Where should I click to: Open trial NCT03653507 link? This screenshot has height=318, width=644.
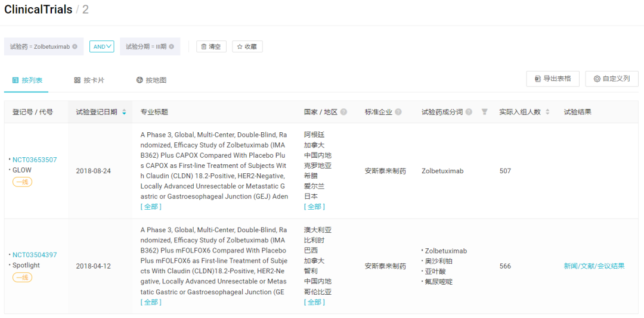pos(35,160)
